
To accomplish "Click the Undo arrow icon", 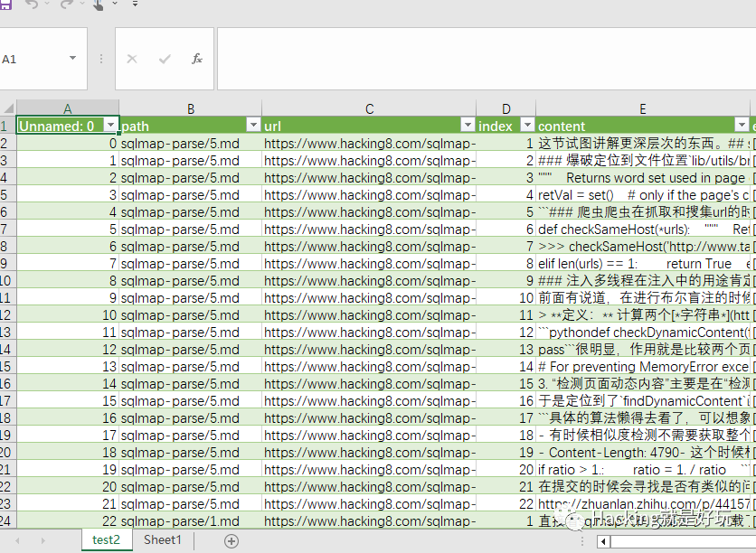I will tap(33, 5).
